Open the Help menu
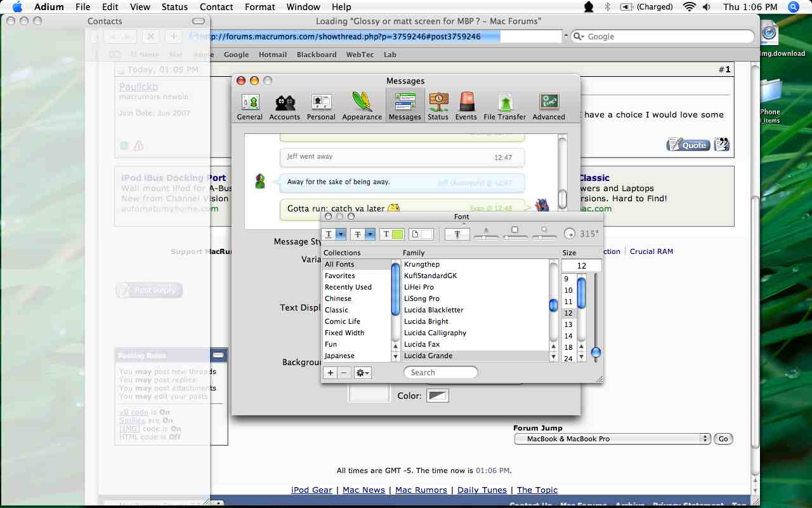 point(341,7)
